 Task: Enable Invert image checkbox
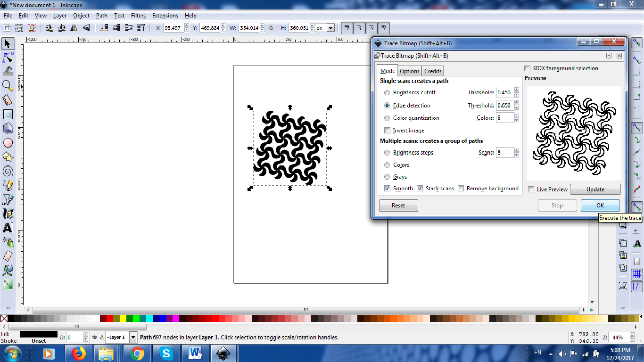[x=387, y=131]
